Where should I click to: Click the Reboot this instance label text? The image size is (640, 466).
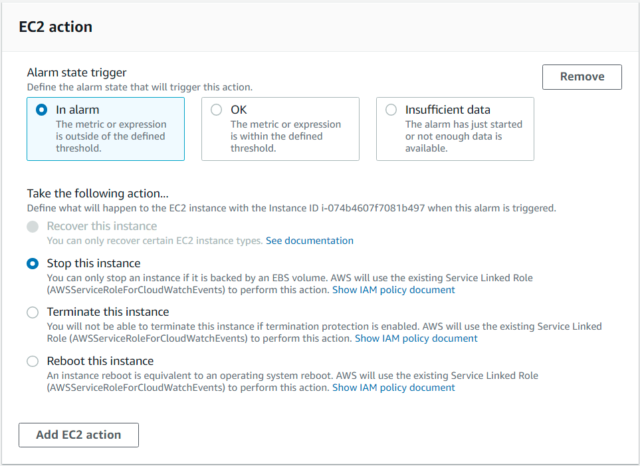100,361
